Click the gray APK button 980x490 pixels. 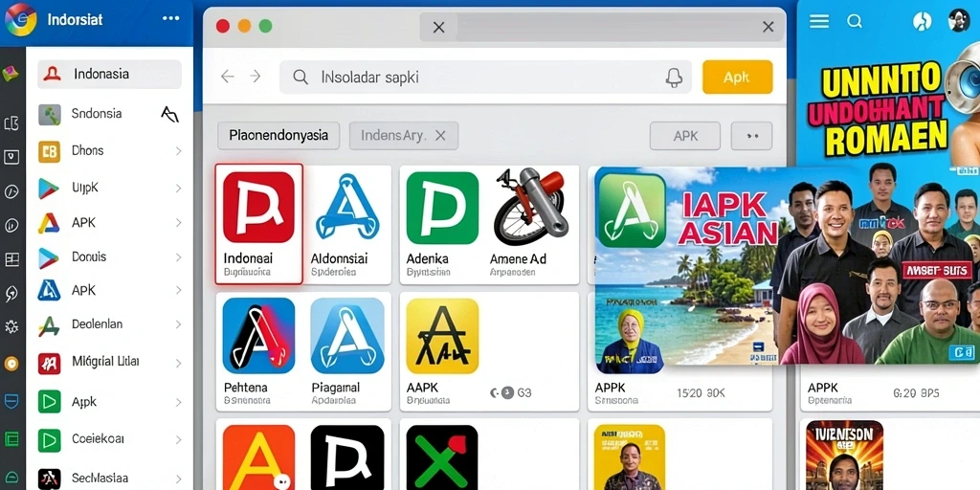[x=685, y=136]
